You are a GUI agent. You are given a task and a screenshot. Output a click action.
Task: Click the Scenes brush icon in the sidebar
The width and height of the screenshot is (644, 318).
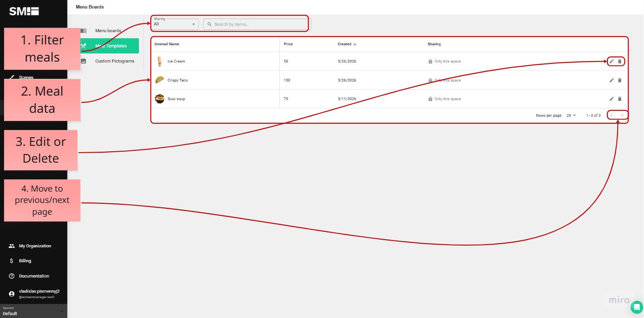coord(11,77)
